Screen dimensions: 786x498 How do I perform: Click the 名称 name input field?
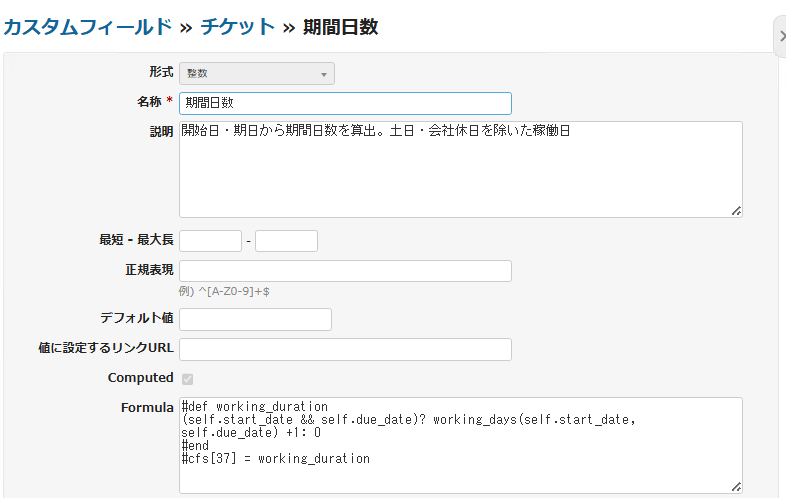click(x=345, y=103)
